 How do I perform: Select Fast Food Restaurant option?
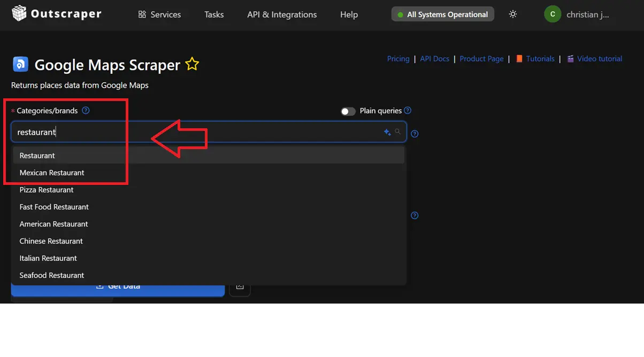click(54, 207)
